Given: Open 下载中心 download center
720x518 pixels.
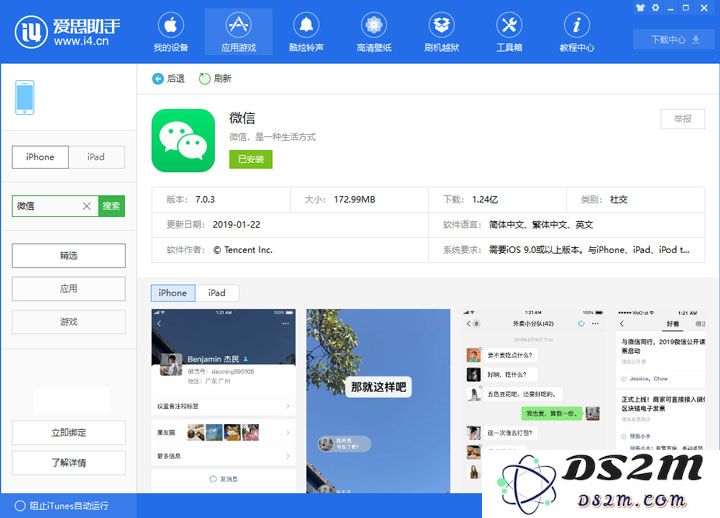Looking at the screenshot, I should [x=675, y=39].
